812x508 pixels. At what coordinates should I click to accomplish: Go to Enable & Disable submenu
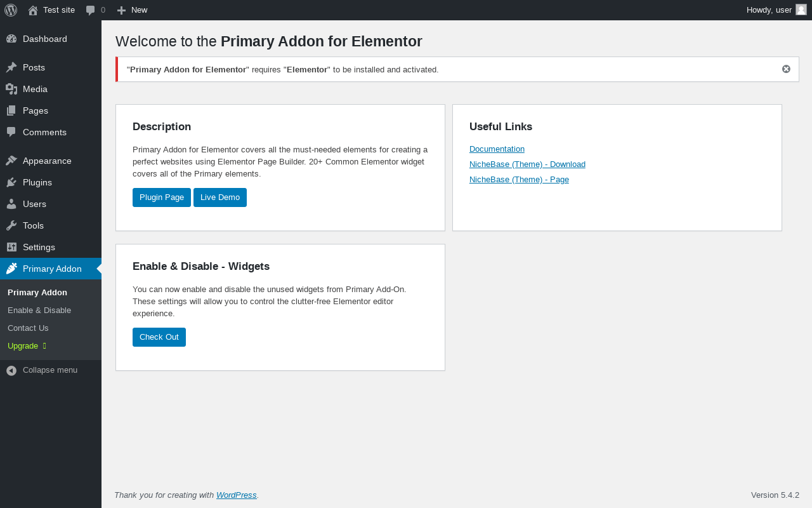[x=39, y=311]
